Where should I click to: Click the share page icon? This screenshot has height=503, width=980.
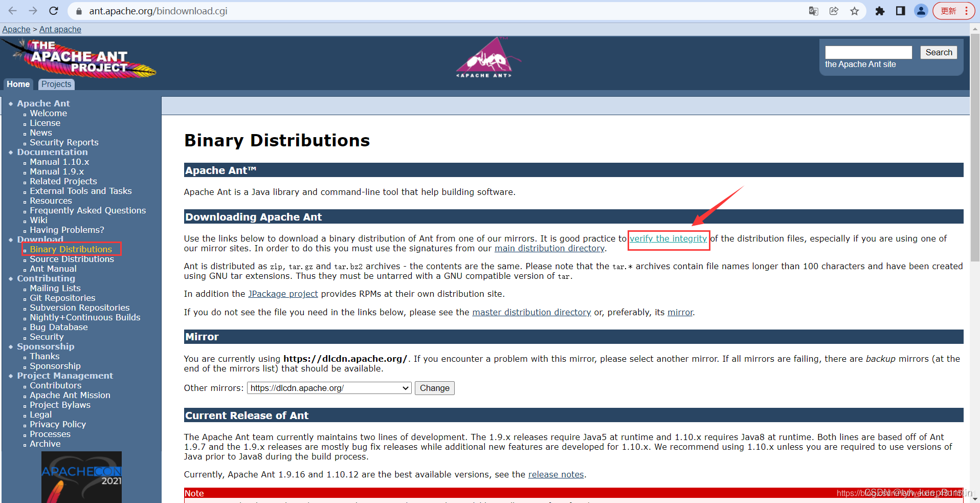click(x=834, y=11)
